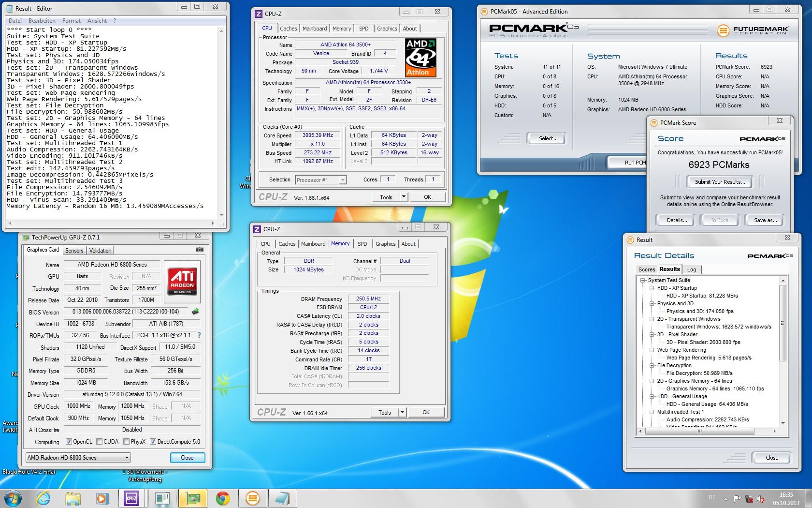Click vertical scrollbar in Result Details tree

click(x=783, y=323)
